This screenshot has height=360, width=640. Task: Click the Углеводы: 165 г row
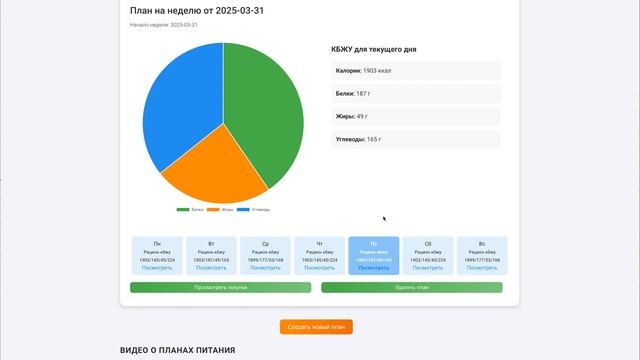coord(416,139)
